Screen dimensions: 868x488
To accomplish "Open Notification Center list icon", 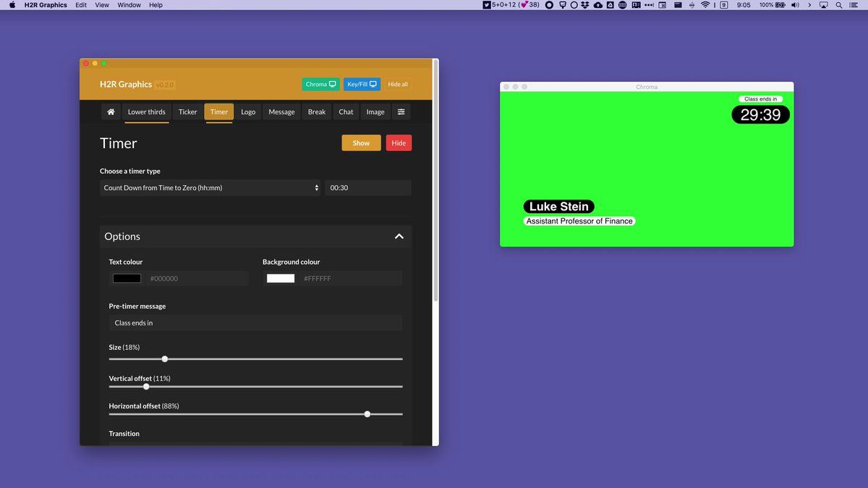I will coord(855,5).
